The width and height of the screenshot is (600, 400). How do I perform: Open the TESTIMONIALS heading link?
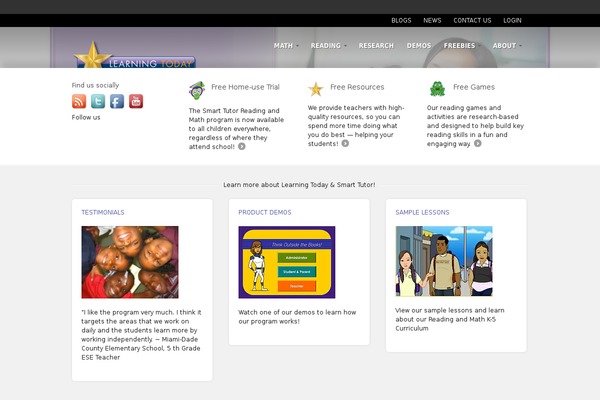pyautogui.click(x=103, y=212)
